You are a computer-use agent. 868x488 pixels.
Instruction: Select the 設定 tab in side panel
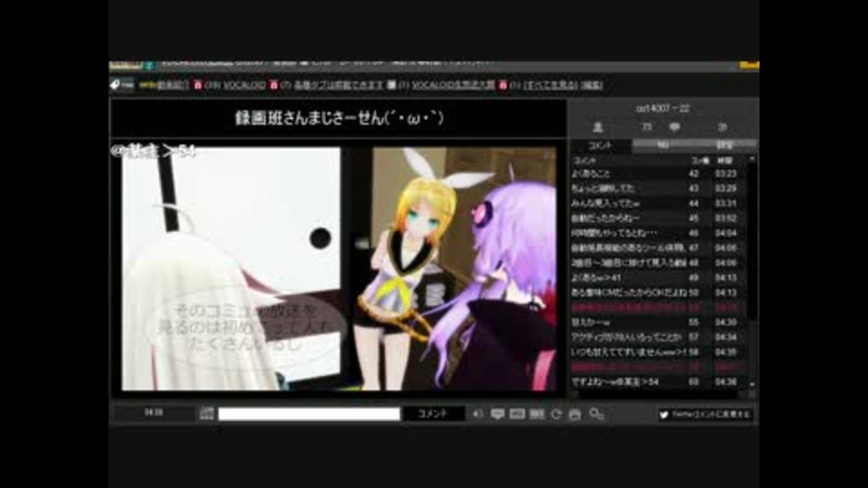coord(724,145)
